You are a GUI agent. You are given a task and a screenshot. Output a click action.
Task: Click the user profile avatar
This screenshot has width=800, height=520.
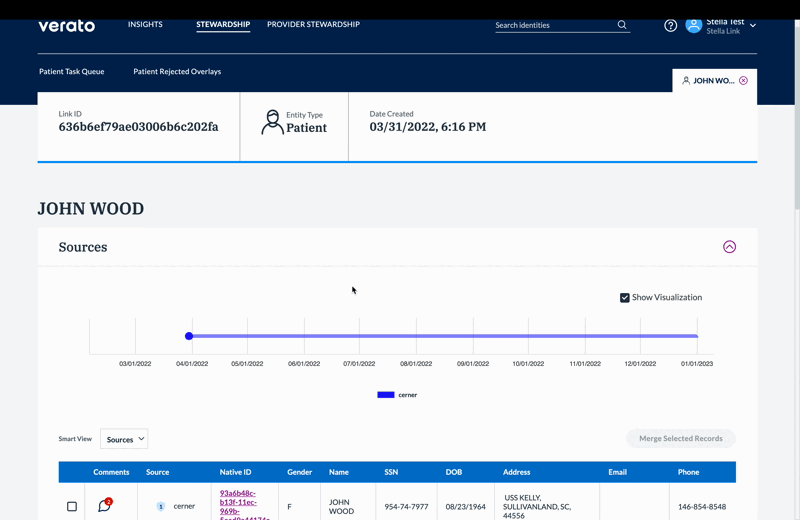tap(693, 25)
